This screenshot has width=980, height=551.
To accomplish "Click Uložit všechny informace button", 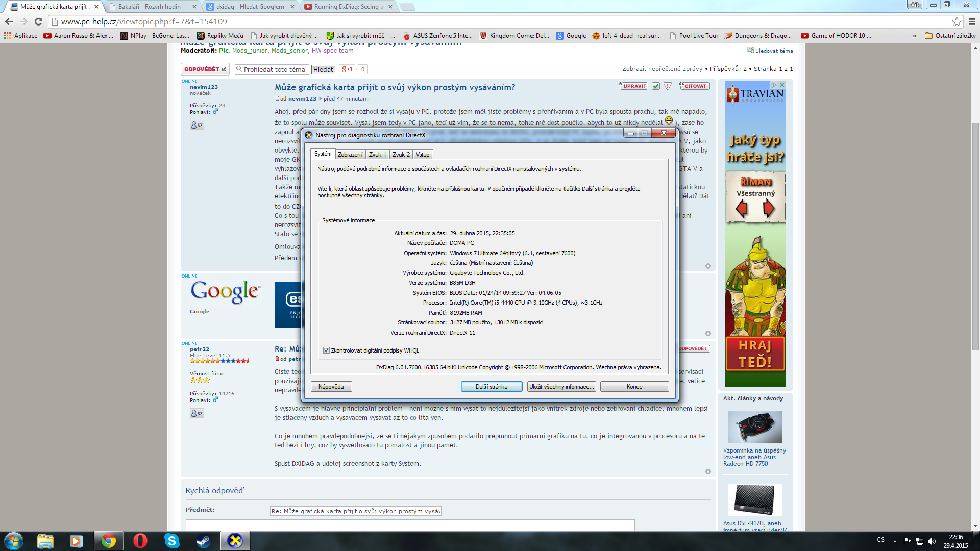I will [x=561, y=387].
